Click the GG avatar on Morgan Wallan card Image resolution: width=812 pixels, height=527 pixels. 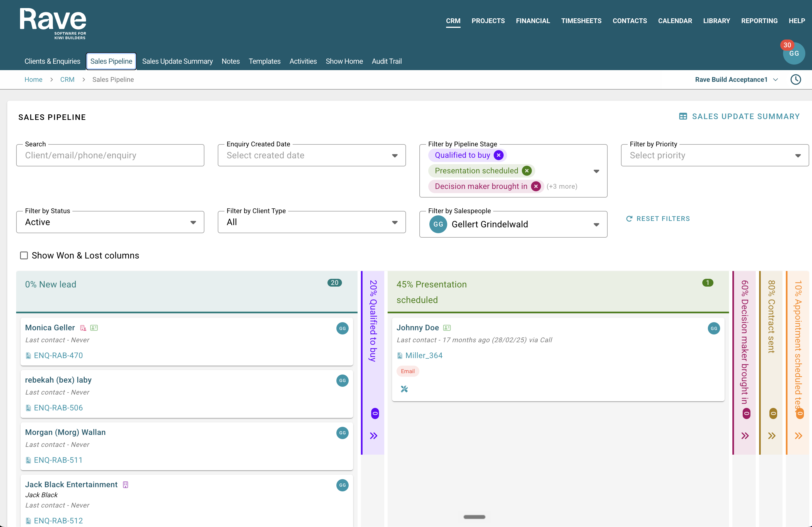point(342,433)
